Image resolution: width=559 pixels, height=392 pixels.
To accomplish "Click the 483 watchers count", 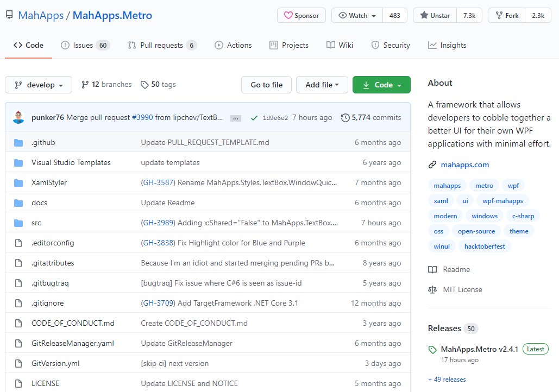I will pos(394,15).
